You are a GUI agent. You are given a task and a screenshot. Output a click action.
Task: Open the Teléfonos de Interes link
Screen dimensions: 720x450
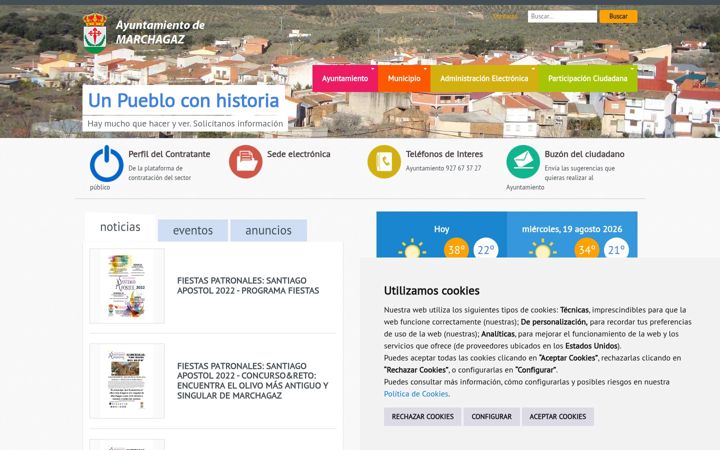tap(444, 154)
